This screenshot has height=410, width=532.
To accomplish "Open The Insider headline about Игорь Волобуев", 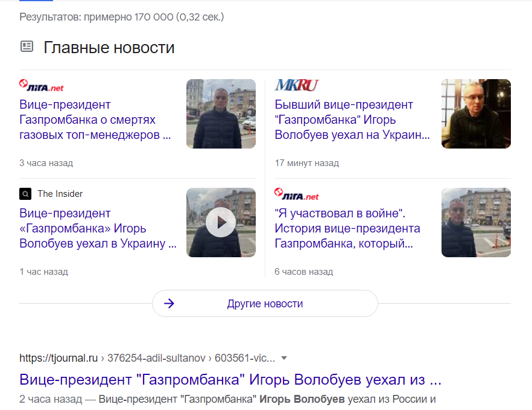I will click(98, 228).
